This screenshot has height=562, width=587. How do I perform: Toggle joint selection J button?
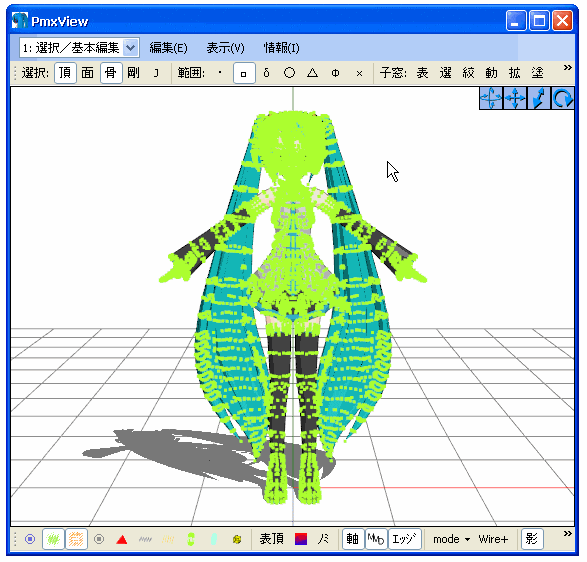(156, 73)
